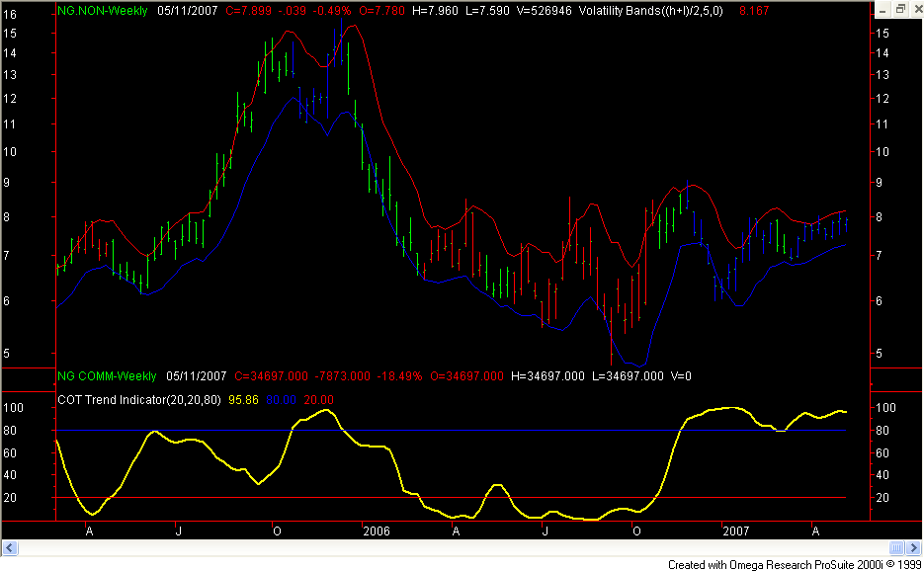924x571 pixels.
Task: Select the COT Trend Indicator(20,20,80) label
Action: 139,399
